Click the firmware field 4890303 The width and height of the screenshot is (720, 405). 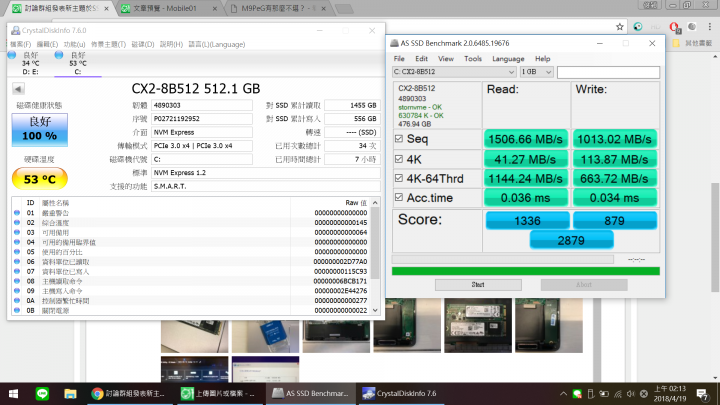pos(202,105)
